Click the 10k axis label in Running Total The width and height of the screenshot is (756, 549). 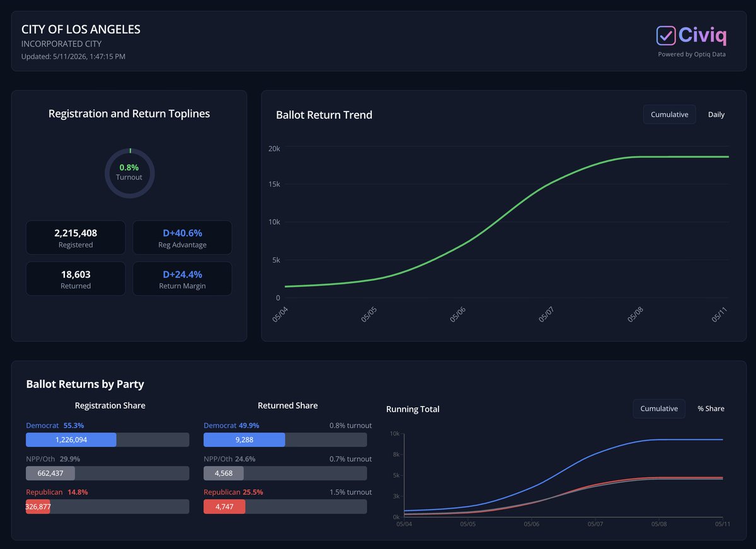(394, 433)
